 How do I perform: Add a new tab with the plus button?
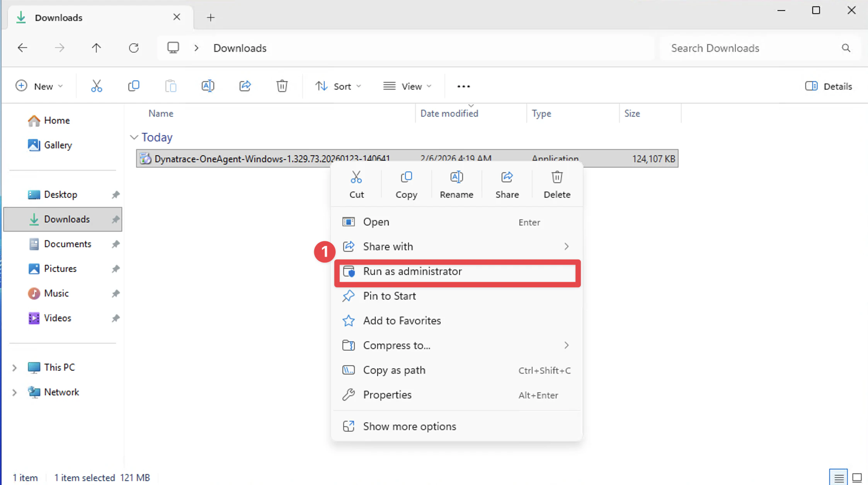(211, 17)
